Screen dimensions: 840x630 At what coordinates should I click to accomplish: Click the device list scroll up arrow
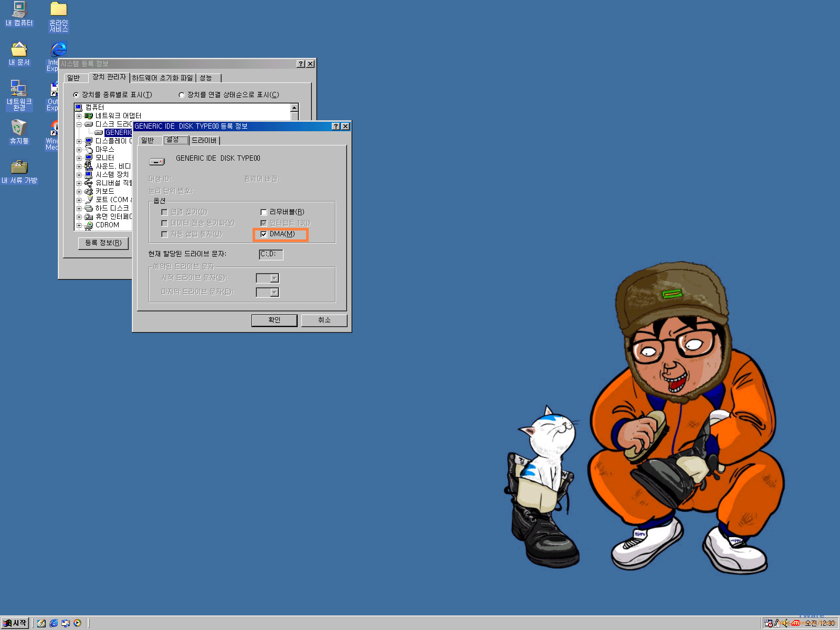[x=294, y=108]
